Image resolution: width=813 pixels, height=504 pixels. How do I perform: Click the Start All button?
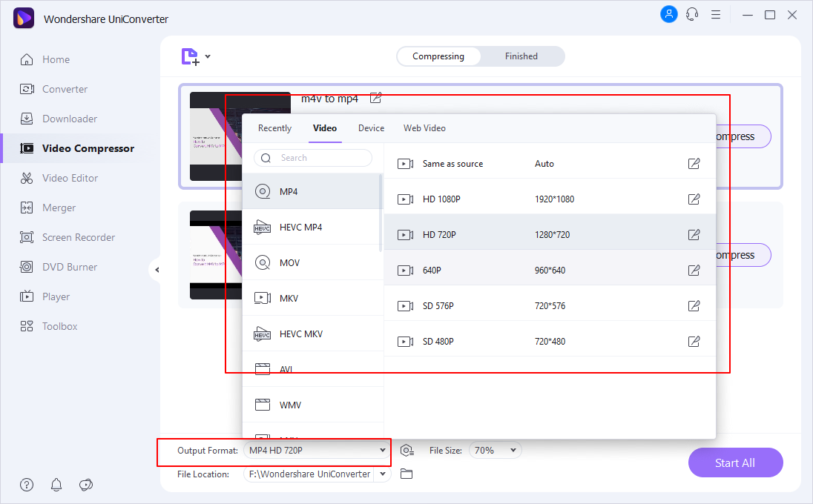coord(735,462)
